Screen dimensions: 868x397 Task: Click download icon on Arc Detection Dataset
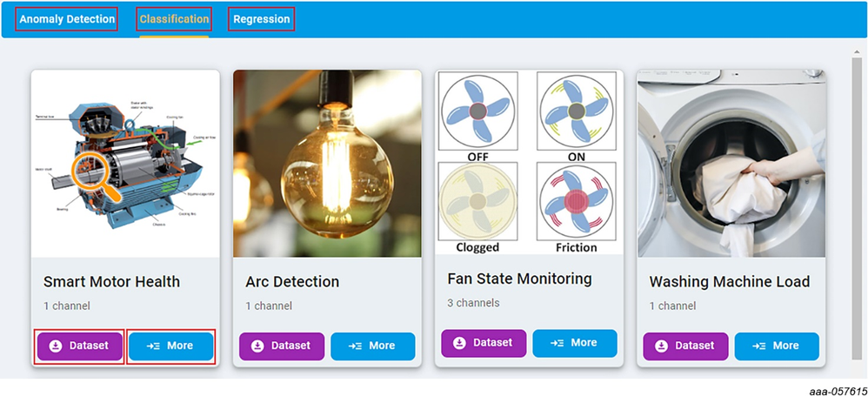[257, 346]
